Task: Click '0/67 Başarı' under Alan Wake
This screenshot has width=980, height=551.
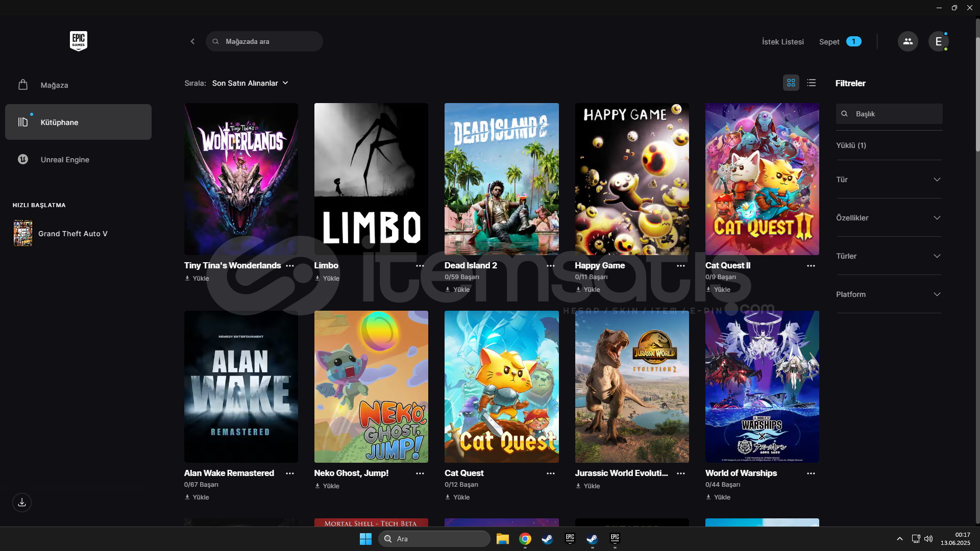Action: tap(201, 485)
